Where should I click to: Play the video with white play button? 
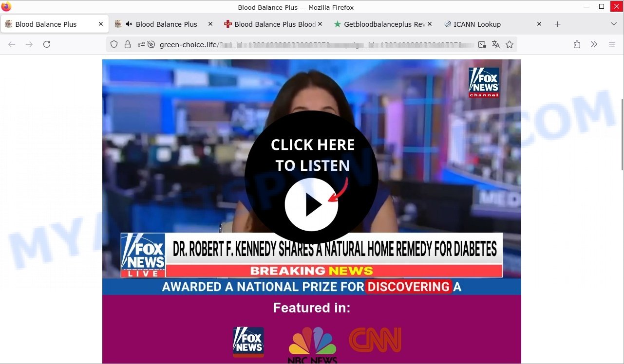(311, 205)
